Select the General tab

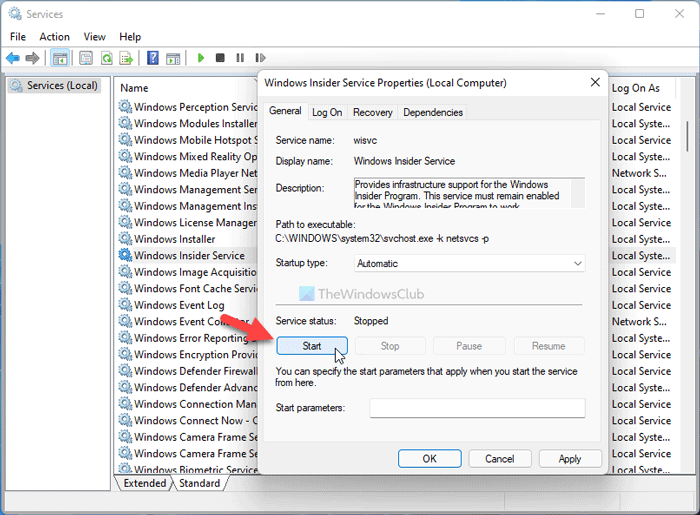[285, 111]
